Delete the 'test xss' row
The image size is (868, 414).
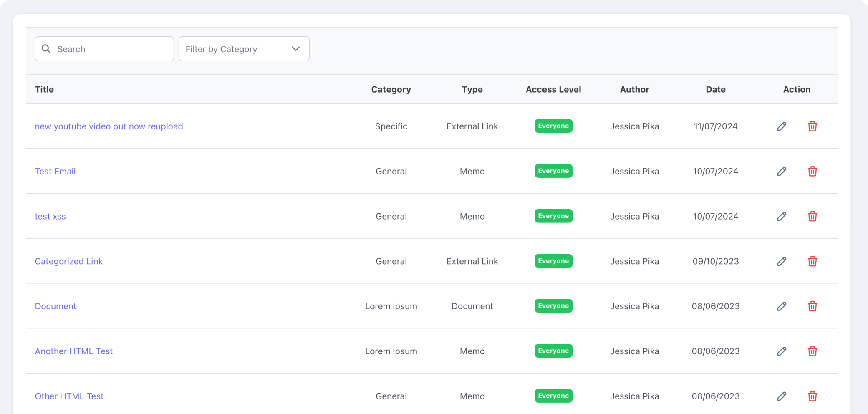tap(812, 217)
